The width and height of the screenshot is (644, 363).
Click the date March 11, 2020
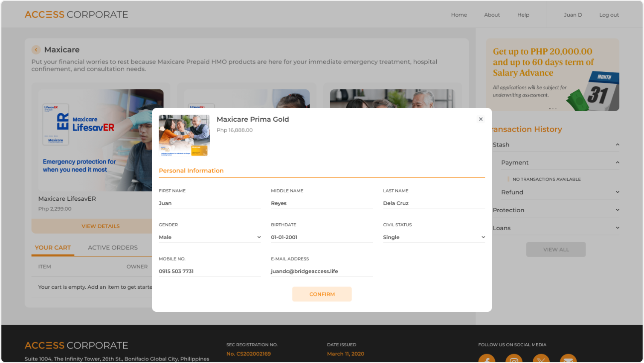coord(345,354)
